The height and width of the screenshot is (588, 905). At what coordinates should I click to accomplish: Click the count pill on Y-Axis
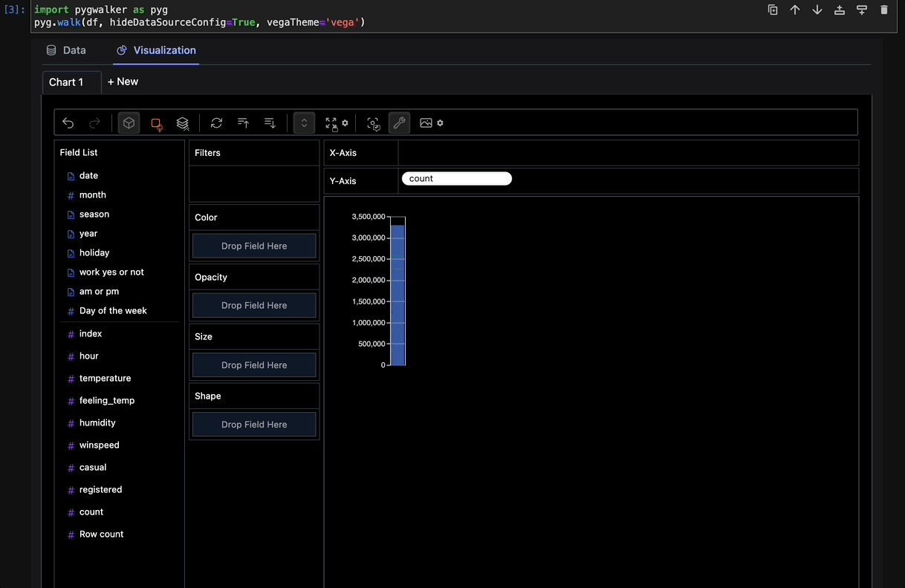pos(456,178)
